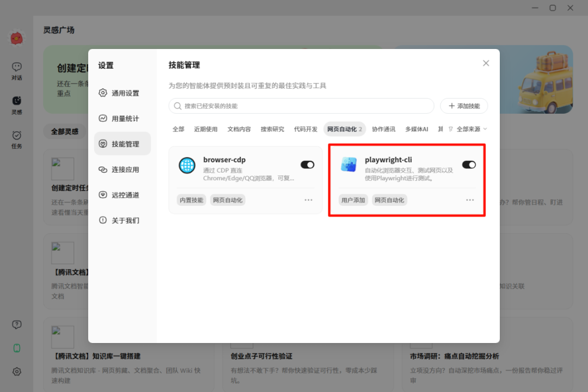588x392 pixels.
Task: Open settings gear at sidebar bottom
Action: coord(16,371)
